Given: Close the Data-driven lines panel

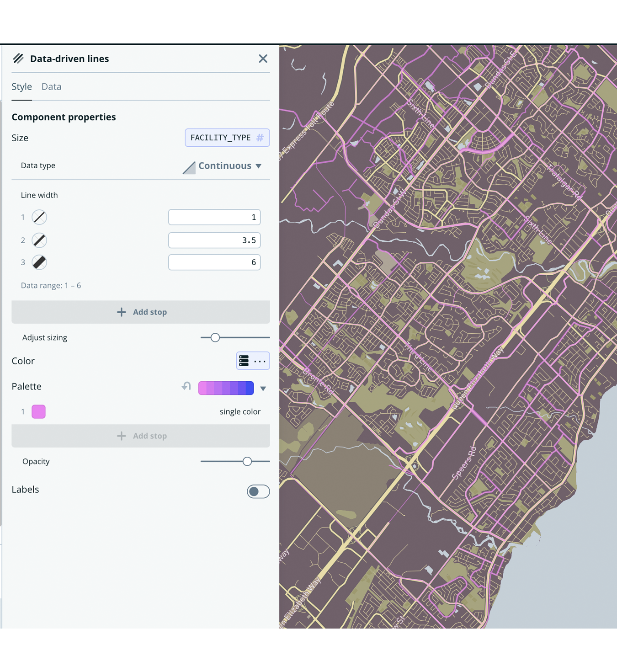Looking at the screenshot, I should [x=263, y=59].
